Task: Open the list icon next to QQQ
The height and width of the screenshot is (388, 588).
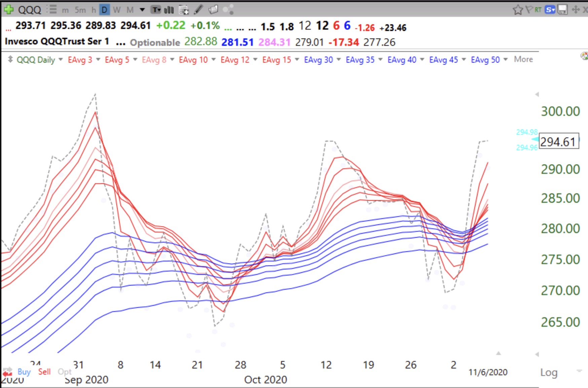Action: pyautogui.click(x=52, y=9)
